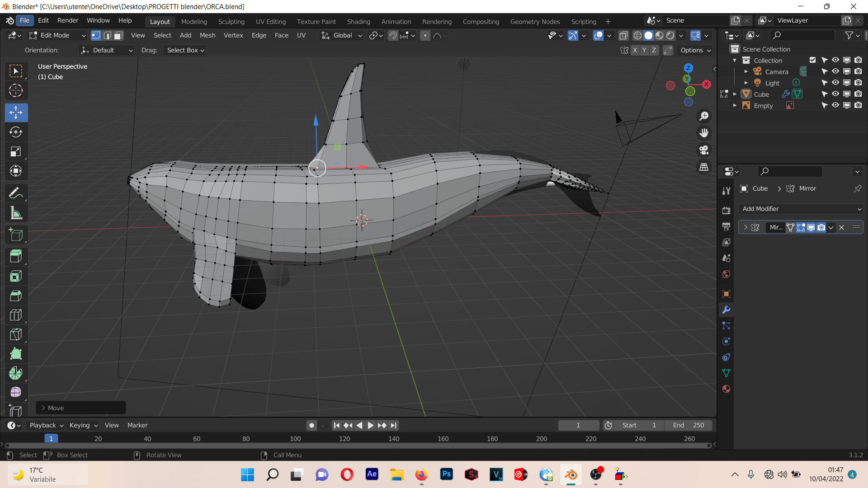
Task: Select the Bevel tool
Action: click(16, 296)
